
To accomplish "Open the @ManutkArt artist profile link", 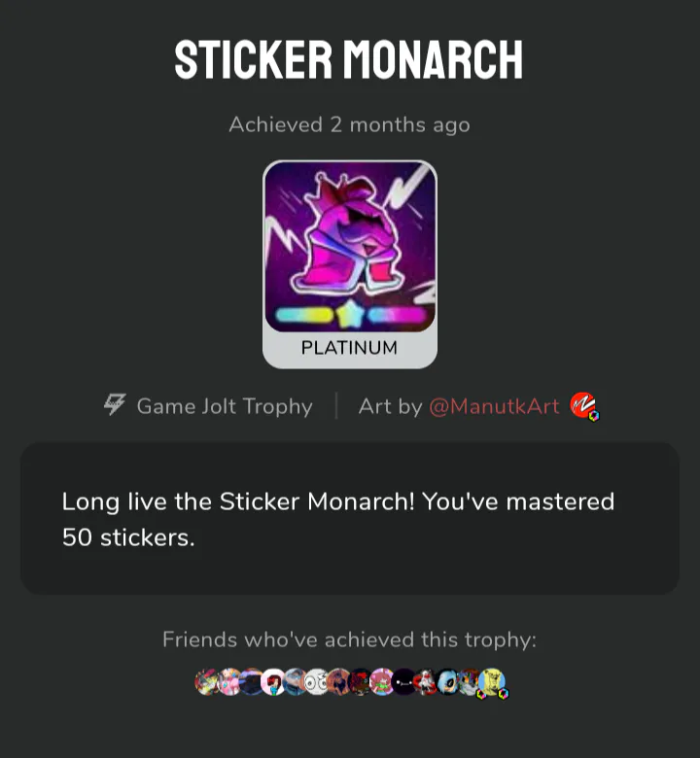I will coord(494,406).
